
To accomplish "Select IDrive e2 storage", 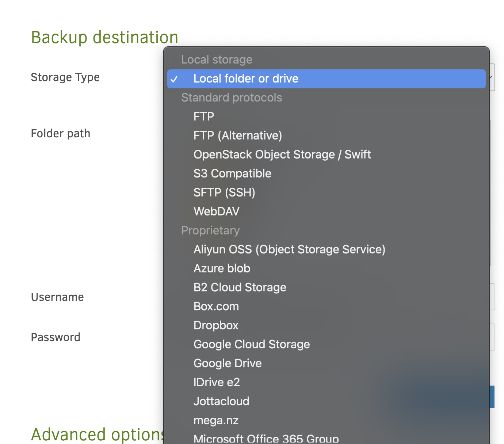I will pyautogui.click(x=326, y=382).
